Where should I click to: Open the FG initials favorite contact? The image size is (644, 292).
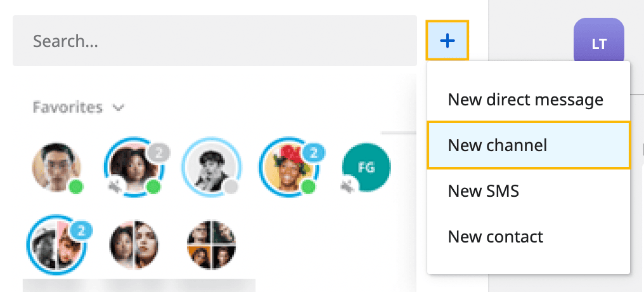click(x=366, y=167)
